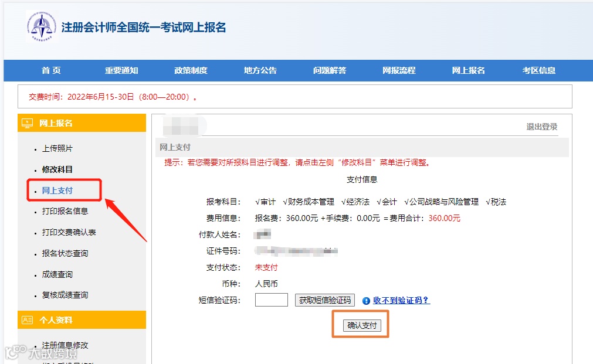593x364 pixels.
Task: Open the 网上报名 item in the top navigation bar
Action: click(468, 70)
